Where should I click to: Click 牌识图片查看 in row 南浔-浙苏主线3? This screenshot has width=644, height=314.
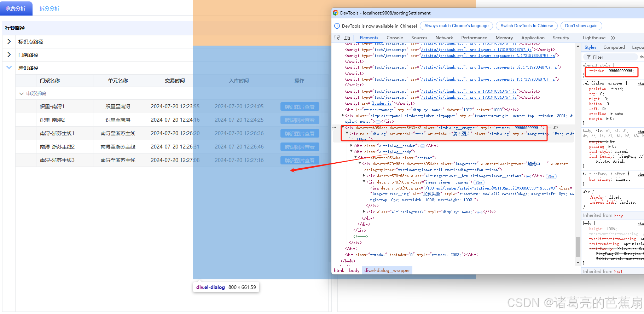point(300,160)
